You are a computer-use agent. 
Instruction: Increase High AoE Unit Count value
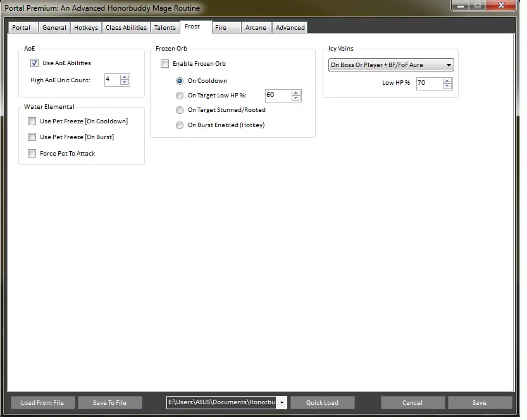click(125, 77)
